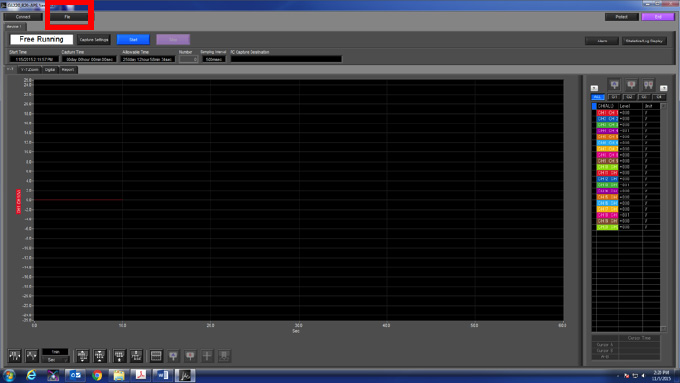
Task: Click the CH 10 lime green label
Action: pos(607,167)
